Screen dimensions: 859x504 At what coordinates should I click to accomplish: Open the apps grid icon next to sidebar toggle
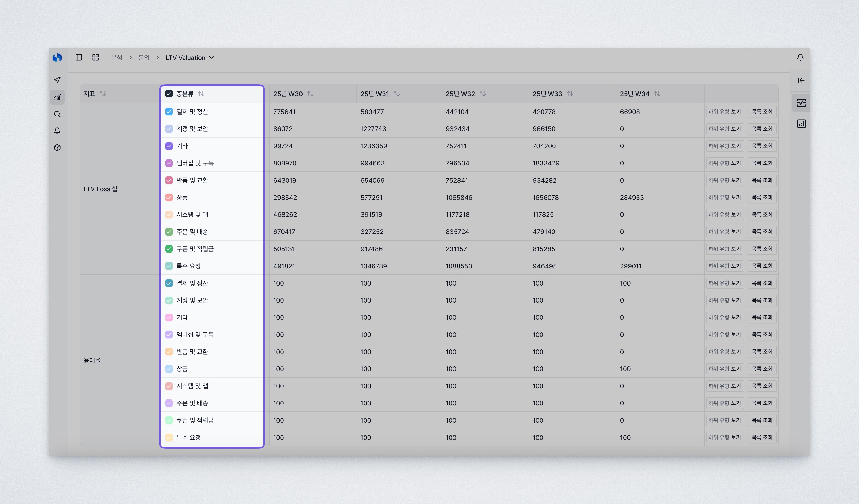tap(95, 58)
